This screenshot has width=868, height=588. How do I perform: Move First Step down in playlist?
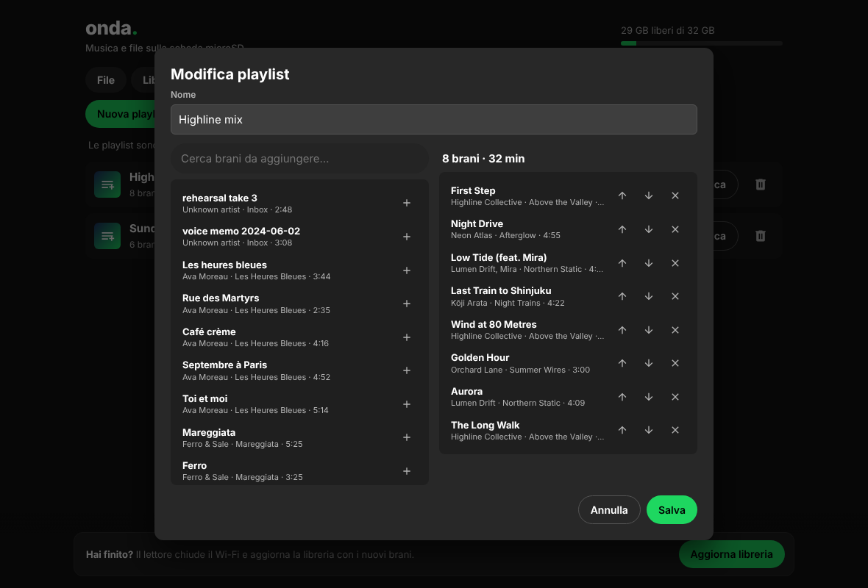pyautogui.click(x=648, y=196)
